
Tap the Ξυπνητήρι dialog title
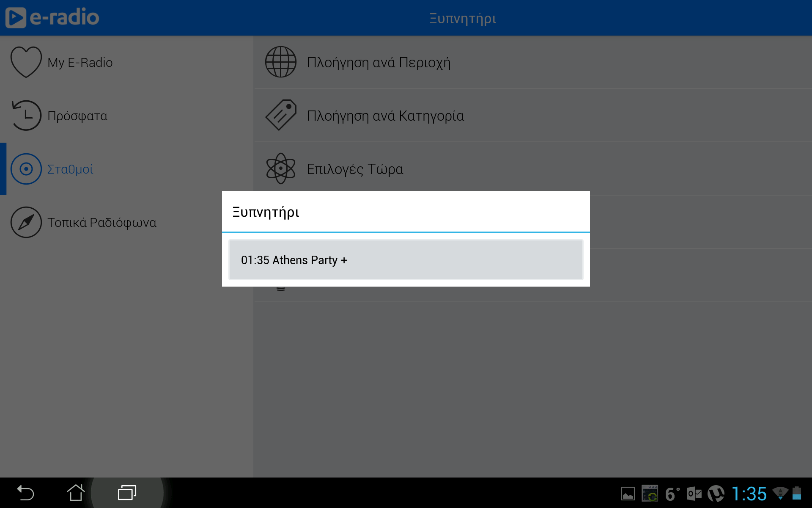(x=266, y=212)
